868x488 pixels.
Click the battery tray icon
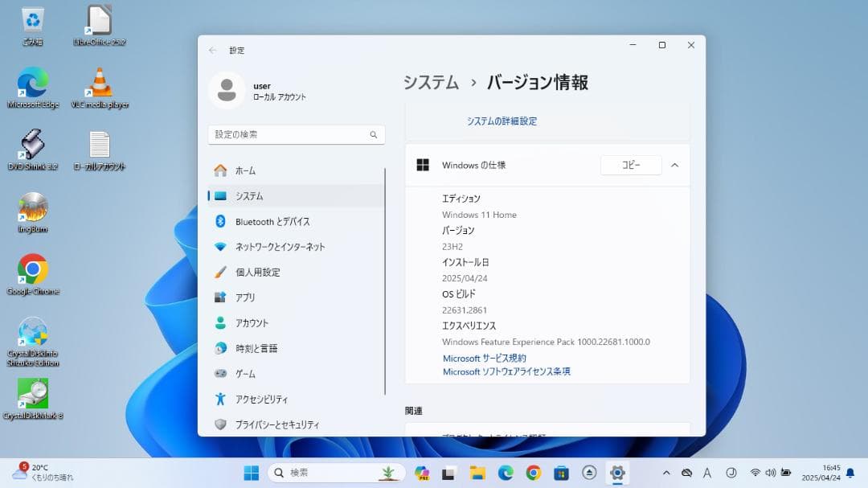(x=786, y=473)
